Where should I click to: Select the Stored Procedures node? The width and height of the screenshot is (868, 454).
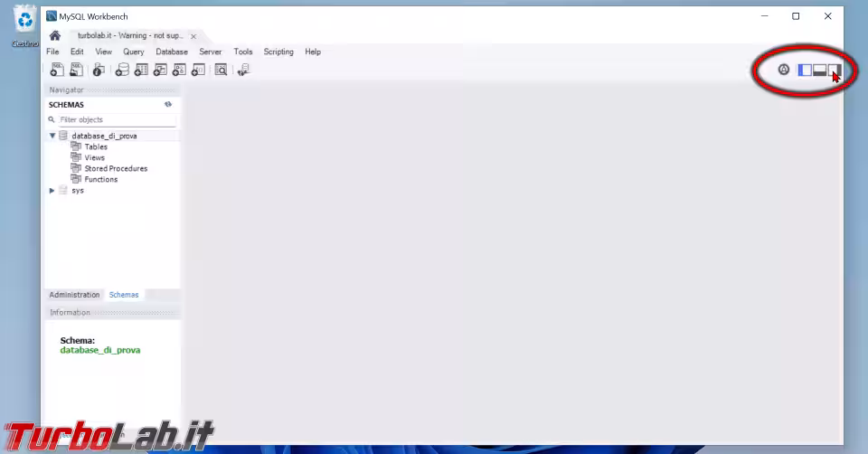click(x=116, y=168)
